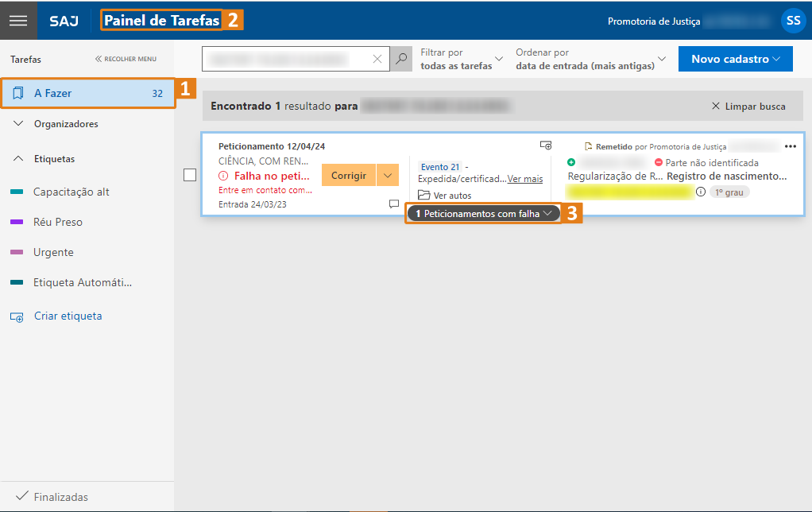
Task: Check the selection checkbox beside the task card
Action: (x=190, y=175)
